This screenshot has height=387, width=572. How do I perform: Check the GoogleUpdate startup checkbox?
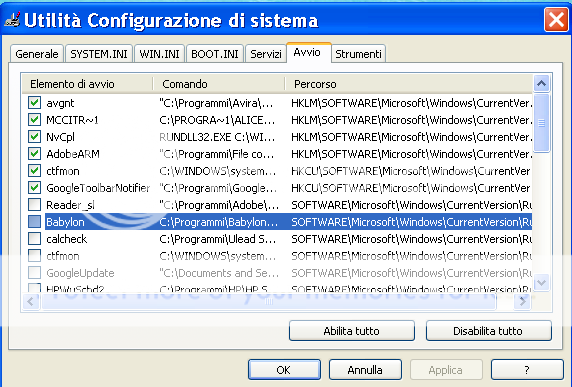(34, 273)
